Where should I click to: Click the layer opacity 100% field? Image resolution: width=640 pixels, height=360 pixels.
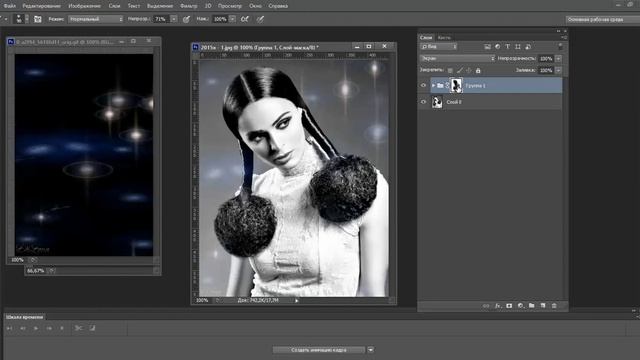546,59
